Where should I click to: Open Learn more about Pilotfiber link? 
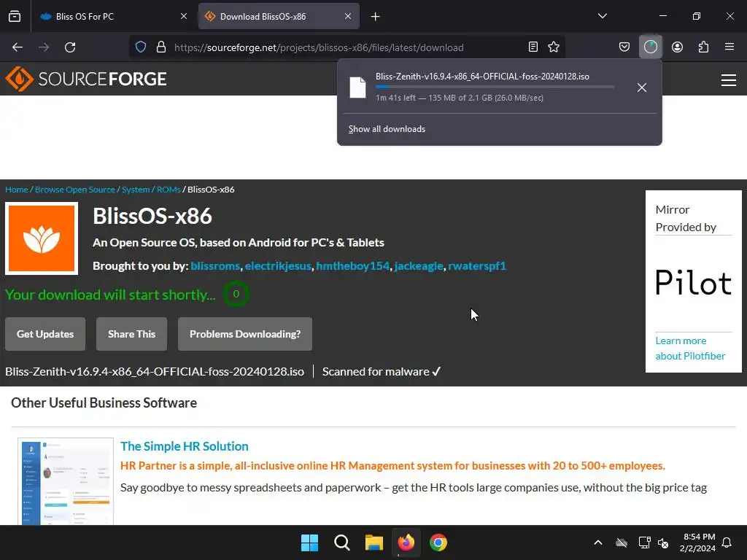[x=690, y=348]
